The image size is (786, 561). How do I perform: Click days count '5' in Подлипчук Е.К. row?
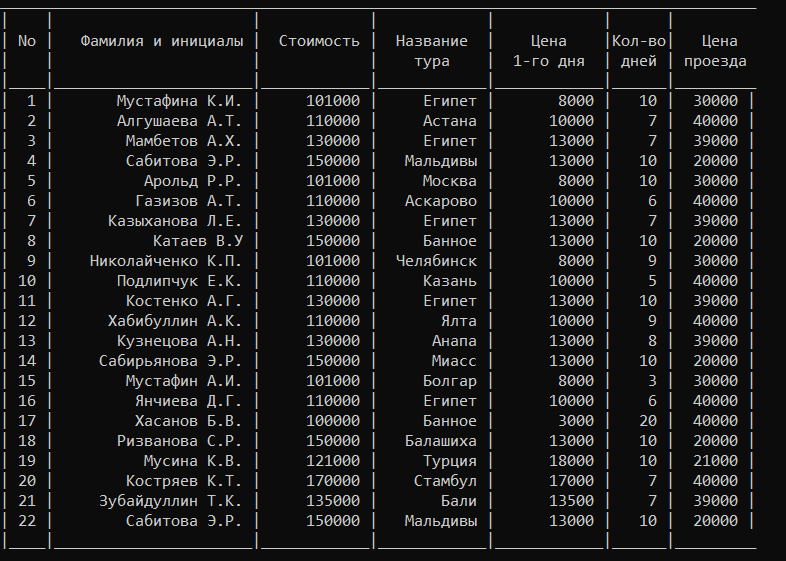click(x=652, y=281)
